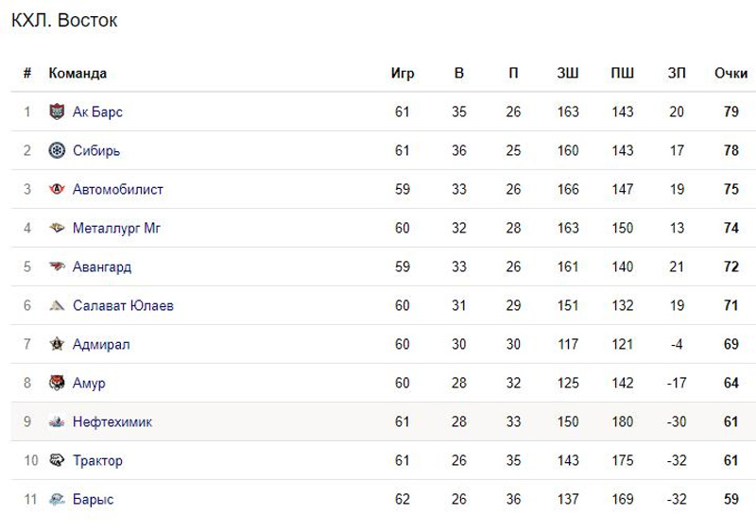Open the Ак Барс team link
The width and height of the screenshot is (756, 532).
(x=97, y=112)
